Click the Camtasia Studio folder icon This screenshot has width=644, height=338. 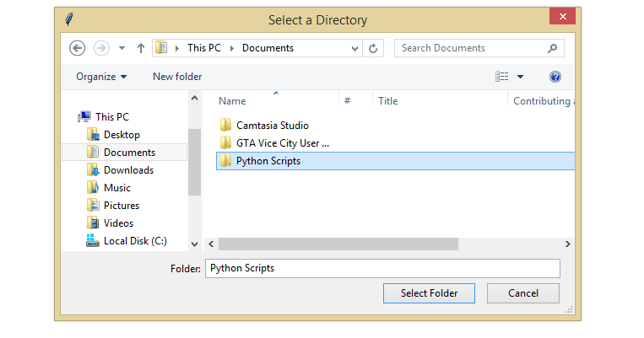point(225,125)
